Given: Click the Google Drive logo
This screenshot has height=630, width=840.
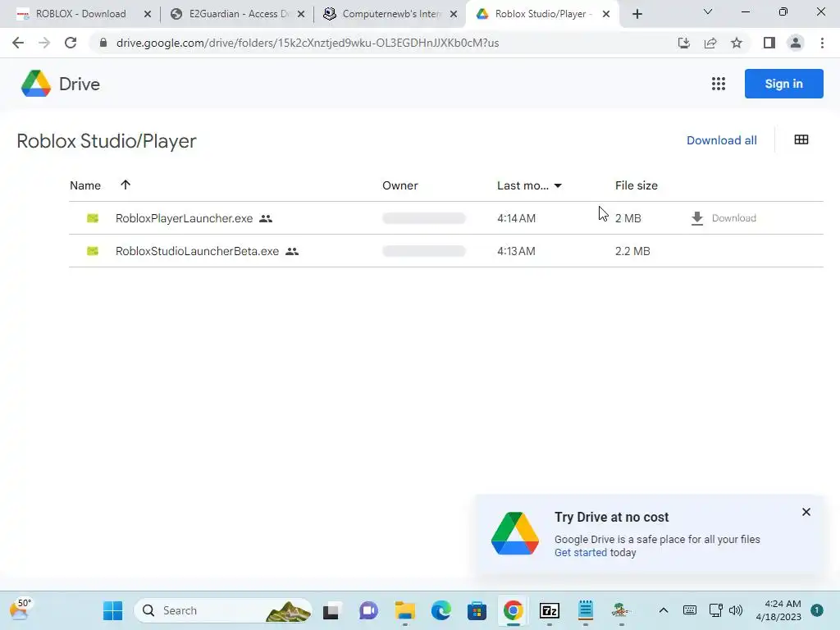Looking at the screenshot, I should tap(36, 84).
